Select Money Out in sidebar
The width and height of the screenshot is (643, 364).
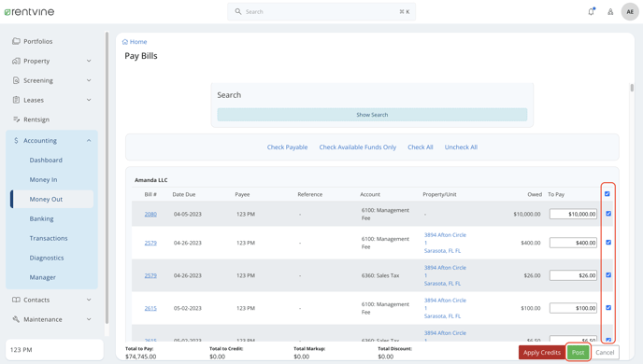51,199
